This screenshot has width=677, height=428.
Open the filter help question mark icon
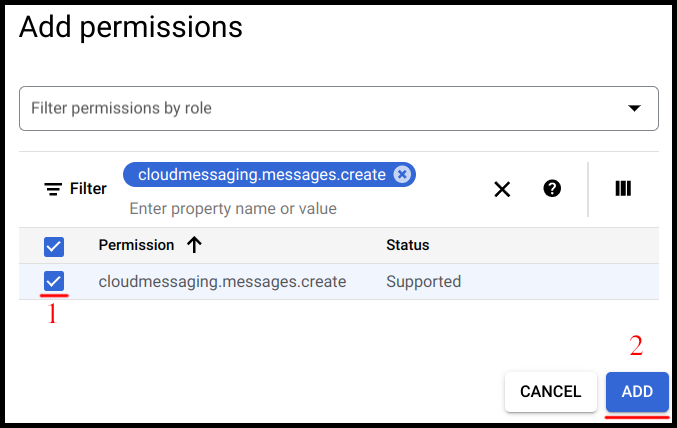pyautogui.click(x=552, y=188)
